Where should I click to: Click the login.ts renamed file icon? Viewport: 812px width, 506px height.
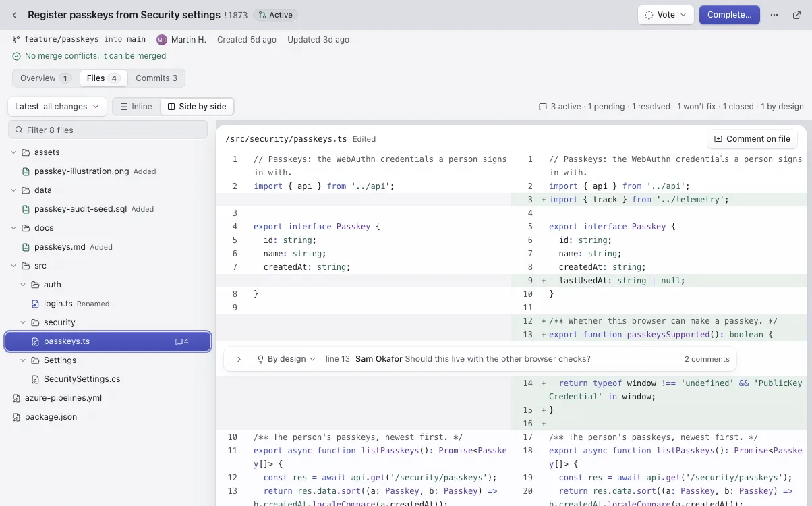[x=35, y=304]
